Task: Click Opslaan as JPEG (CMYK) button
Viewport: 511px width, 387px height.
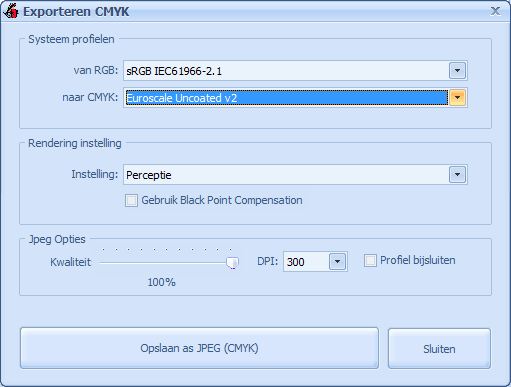Action: coord(199,348)
